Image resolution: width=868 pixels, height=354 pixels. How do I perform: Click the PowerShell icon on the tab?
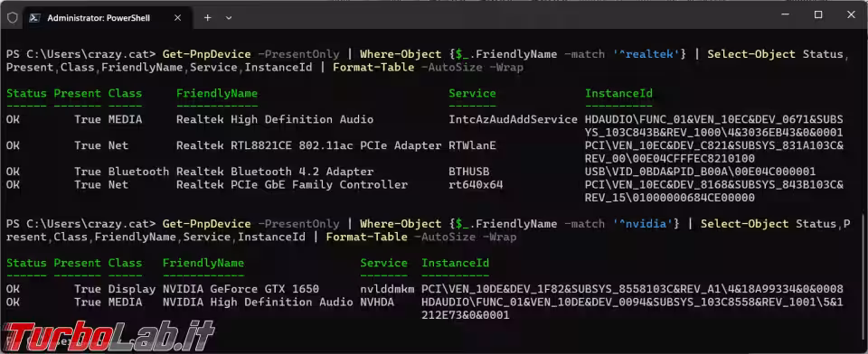pos(34,18)
